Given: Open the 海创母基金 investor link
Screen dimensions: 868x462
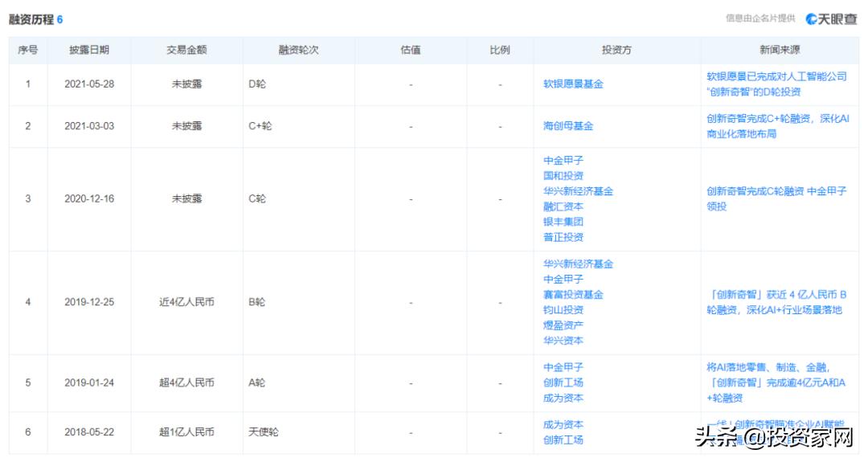Looking at the screenshot, I should 568,126.
